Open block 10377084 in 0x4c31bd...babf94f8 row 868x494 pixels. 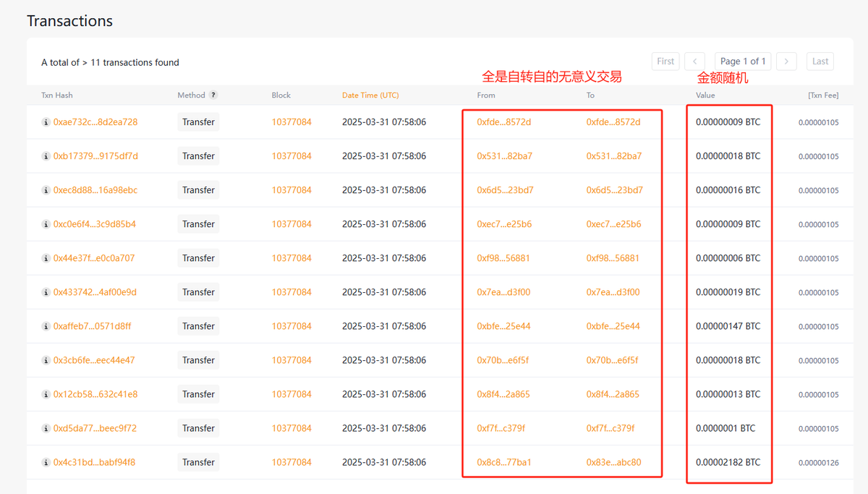[292, 462]
